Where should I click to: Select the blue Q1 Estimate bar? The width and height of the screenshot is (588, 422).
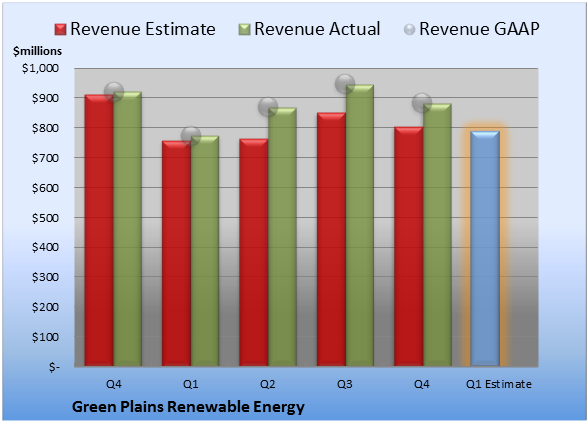pos(485,248)
